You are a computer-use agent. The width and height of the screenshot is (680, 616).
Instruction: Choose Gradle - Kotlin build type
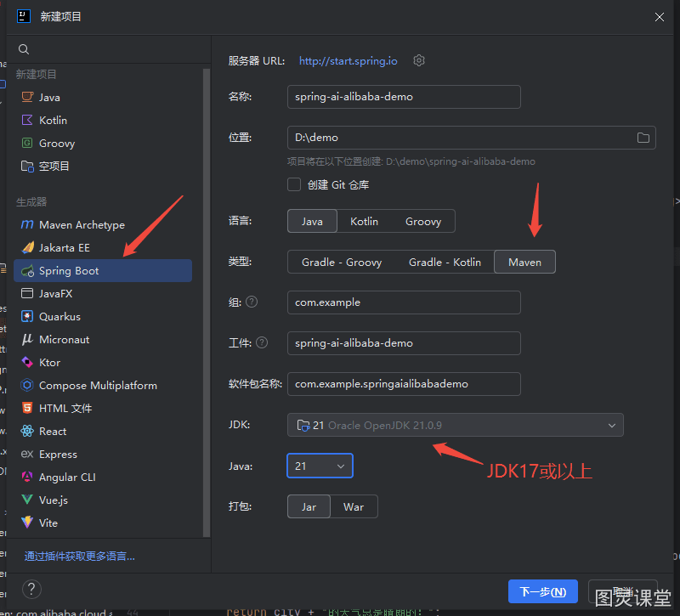click(x=445, y=262)
